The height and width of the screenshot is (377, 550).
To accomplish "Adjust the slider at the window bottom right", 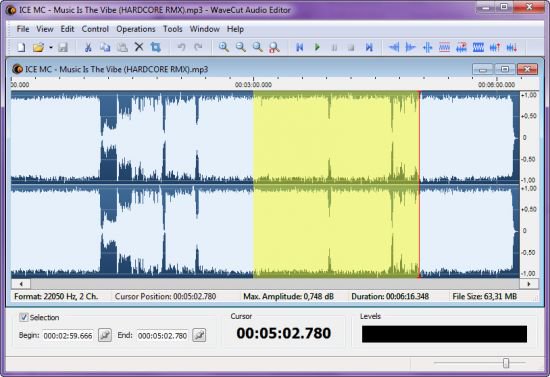I will (506, 363).
